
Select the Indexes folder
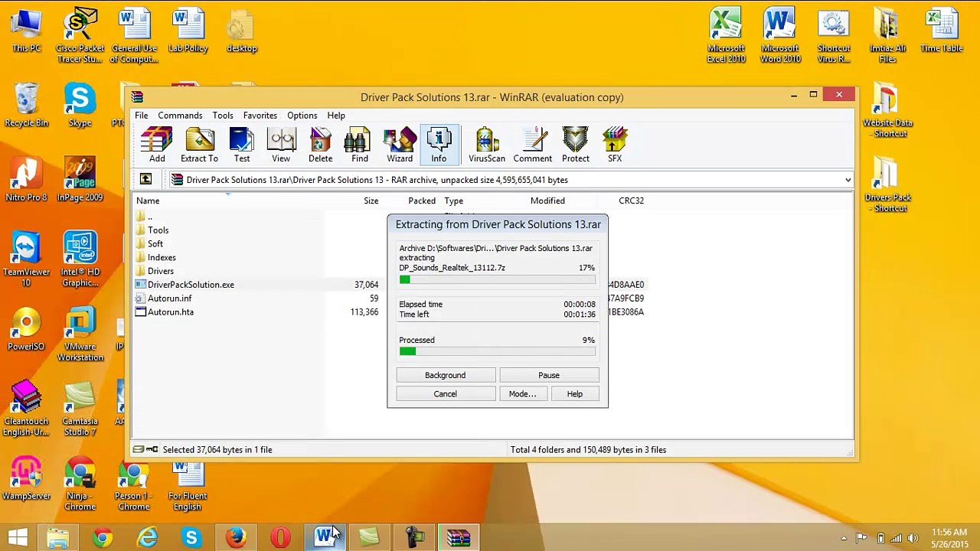162,258
